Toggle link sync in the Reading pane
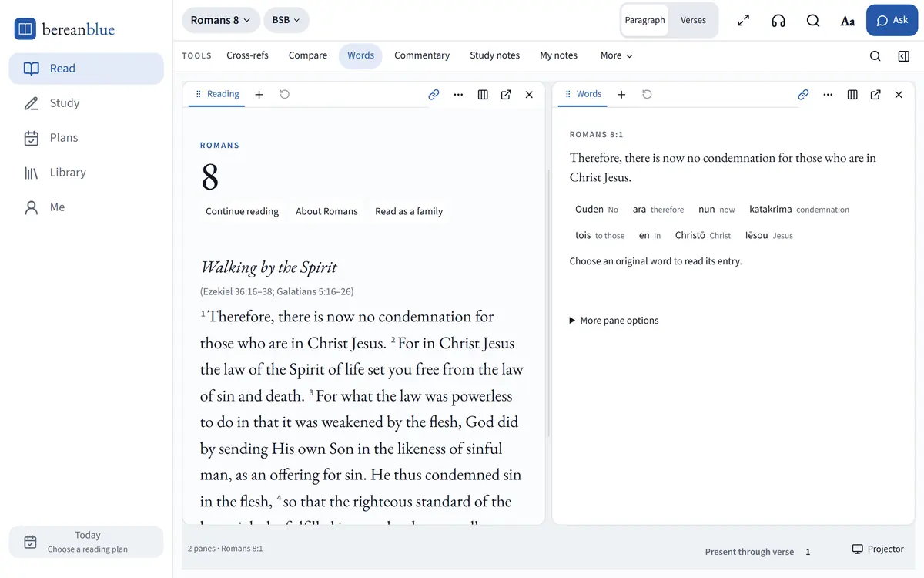924x578 pixels. [x=434, y=95]
